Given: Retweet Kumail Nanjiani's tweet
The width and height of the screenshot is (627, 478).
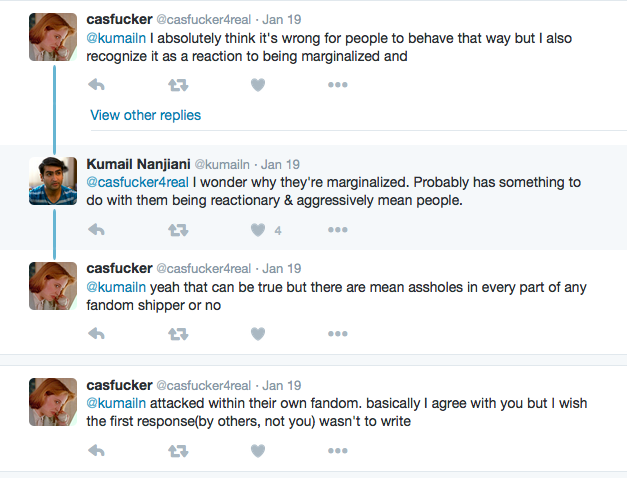Looking at the screenshot, I should click(x=178, y=230).
